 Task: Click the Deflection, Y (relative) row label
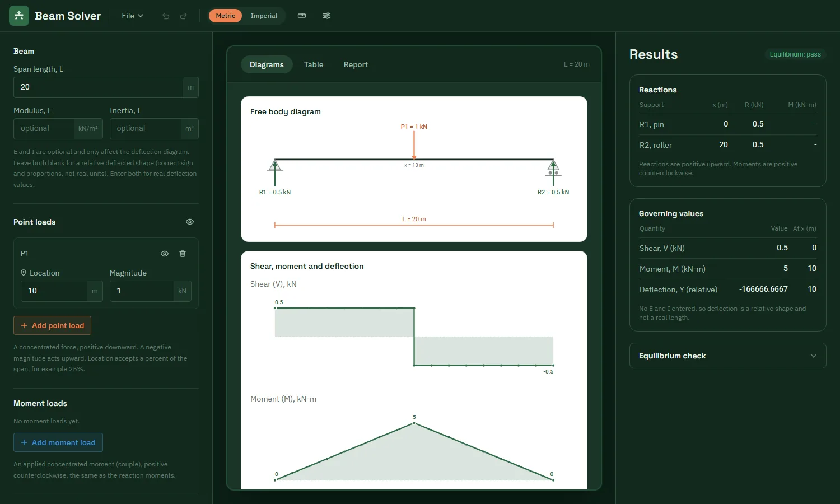[x=678, y=290]
